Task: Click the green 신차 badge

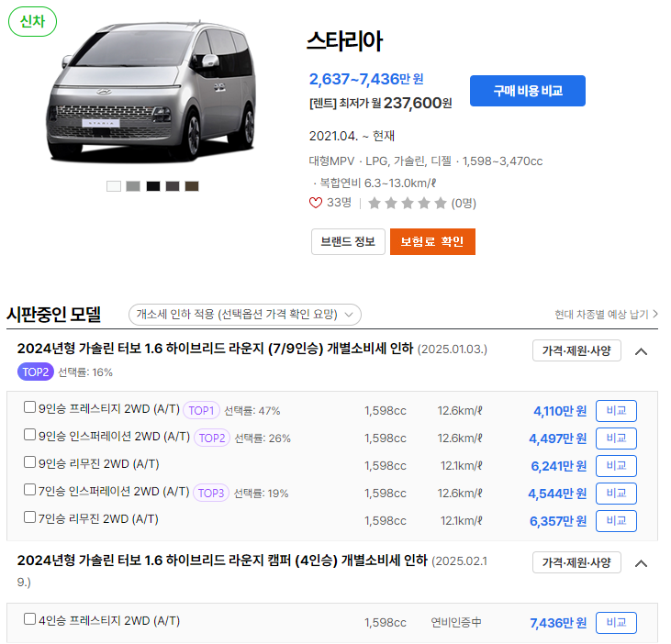Action: [x=32, y=21]
